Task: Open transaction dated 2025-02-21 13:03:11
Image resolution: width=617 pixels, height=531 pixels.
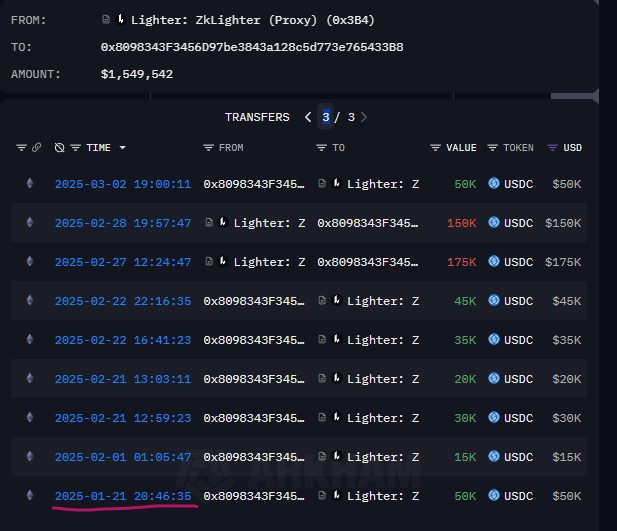Action: (x=123, y=379)
